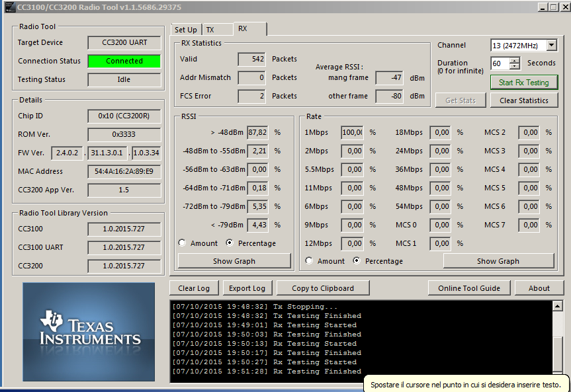Screen dimensions: 571x392
Task: Open the About dialog
Action: click(539, 288)
